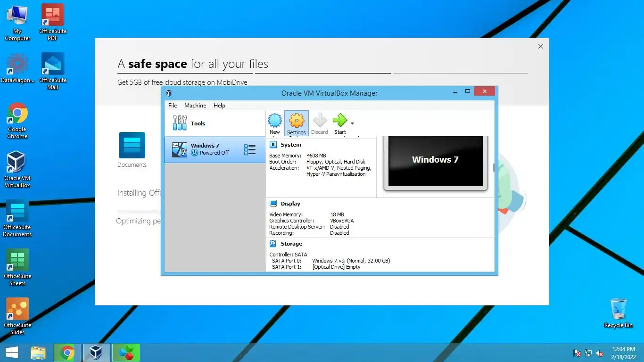Viewport: 644px width, 362px height.
Task: Open File Explorer from the taskbar
Action: [x=38, y=353]
